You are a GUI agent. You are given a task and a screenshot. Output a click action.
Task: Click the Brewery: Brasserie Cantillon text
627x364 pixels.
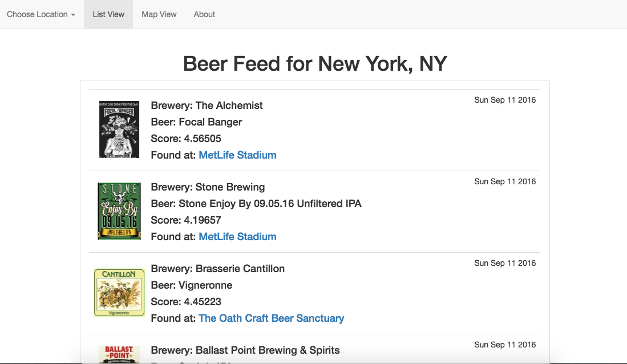[217, 269]
